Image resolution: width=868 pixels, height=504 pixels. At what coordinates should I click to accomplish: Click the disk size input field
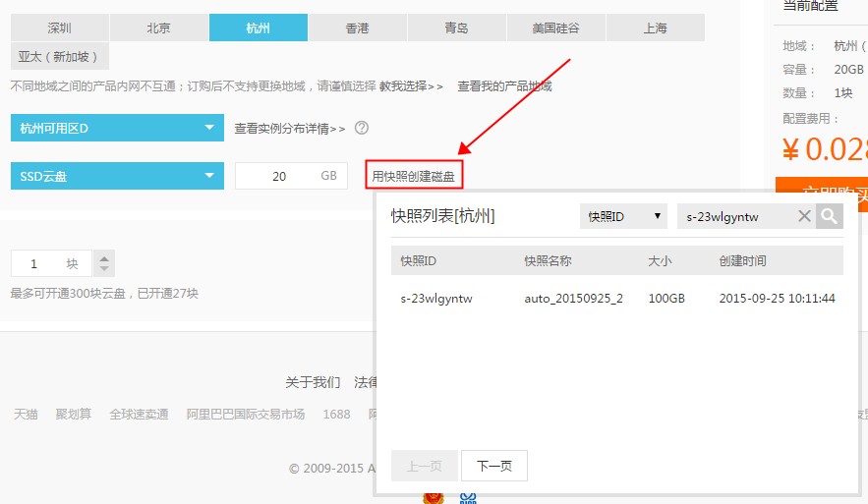click(x=279, y=176)
